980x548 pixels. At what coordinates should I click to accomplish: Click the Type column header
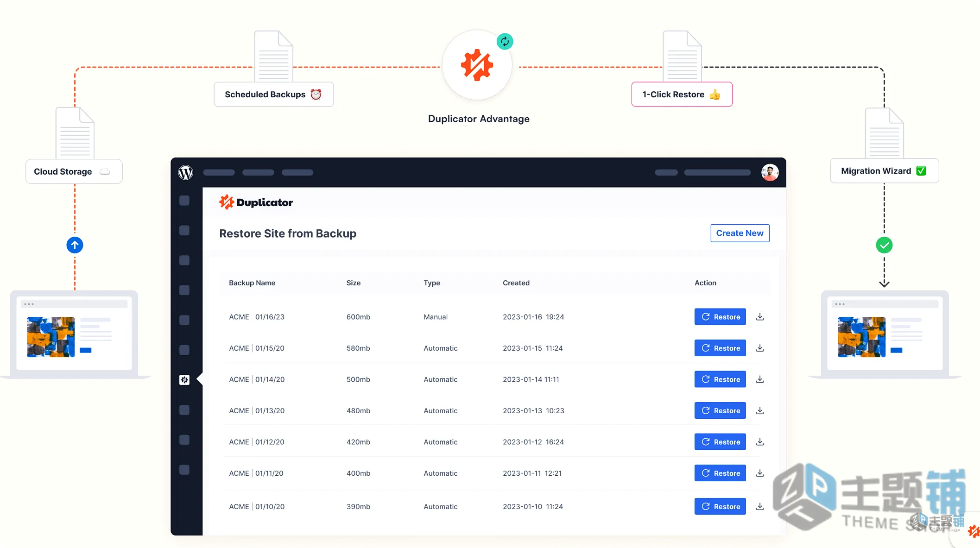(x=432, y=283)
